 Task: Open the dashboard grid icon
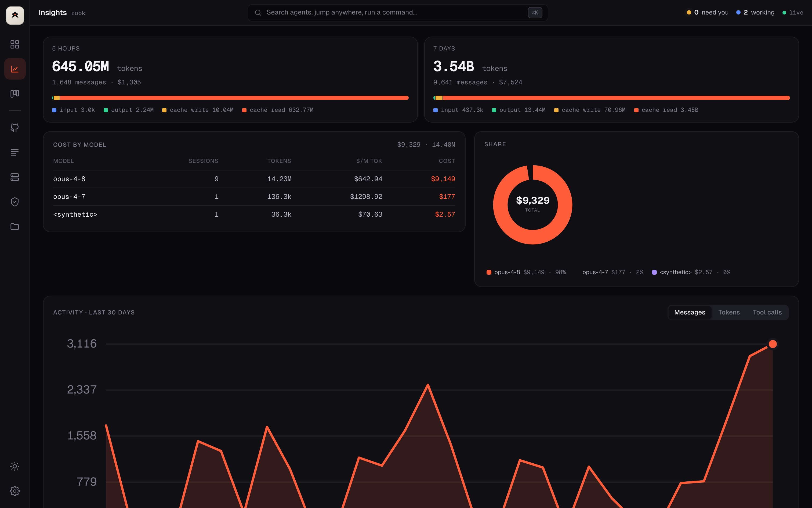coord(15,44)
